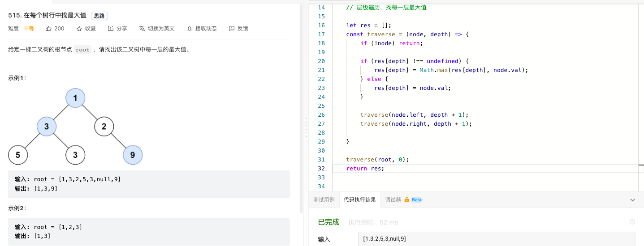Click the 示例2: heading

point(17,208)
